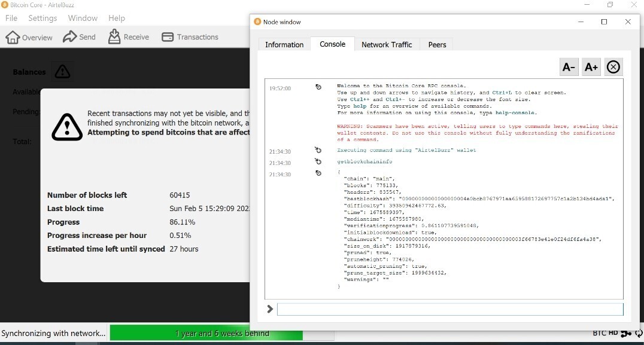This screenshot has width=644, height=345.
Task: Click the command icon beside 'getblockchaininfo'
Action: [x=318, y=161]
